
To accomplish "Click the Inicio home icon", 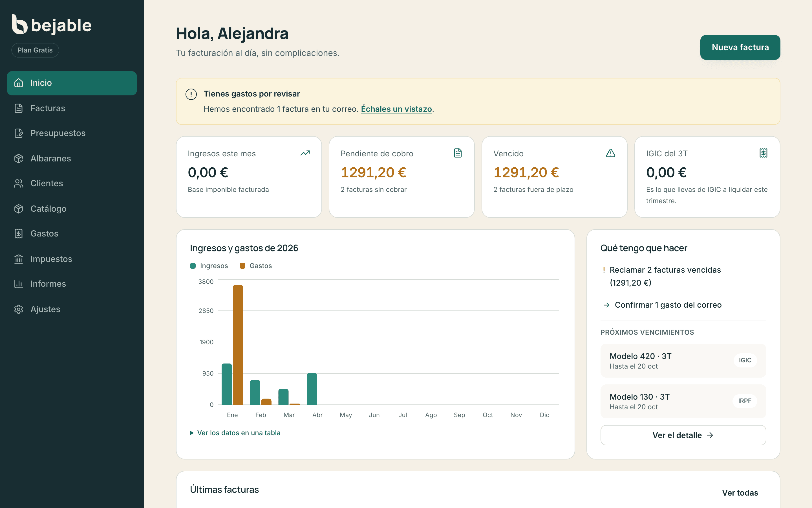I will pos(18,83).
